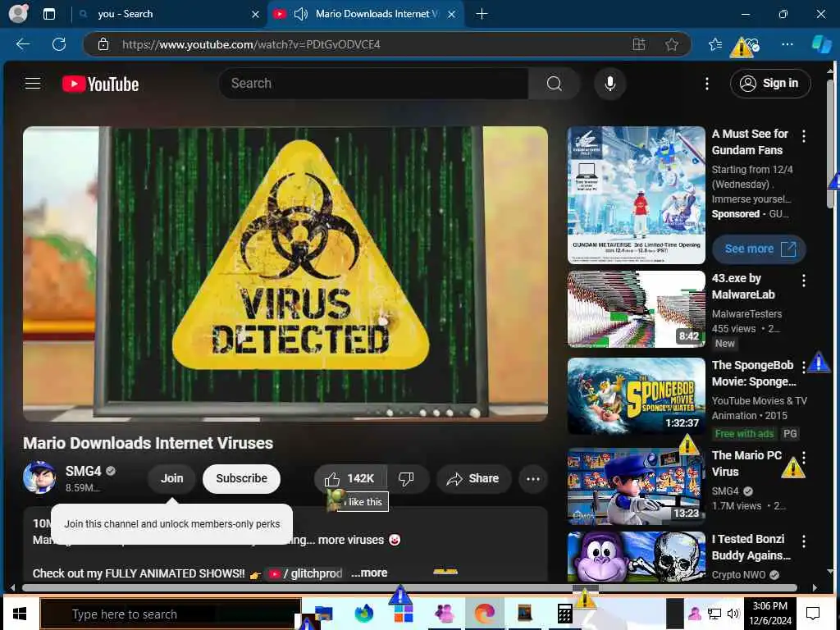Sign in to YouTube
The height and width of the screenshot is (630, 840).
pyautogui.click(x=769, y=83)
